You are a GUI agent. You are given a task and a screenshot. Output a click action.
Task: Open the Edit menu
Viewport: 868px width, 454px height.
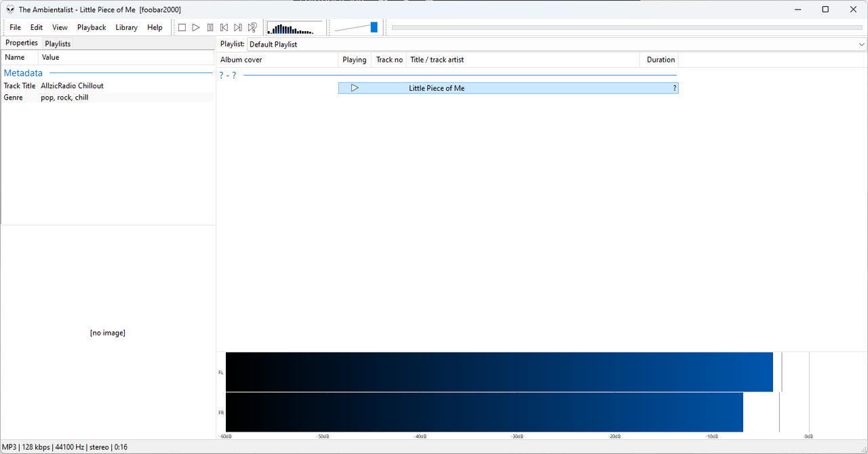[x=37, y=28]
